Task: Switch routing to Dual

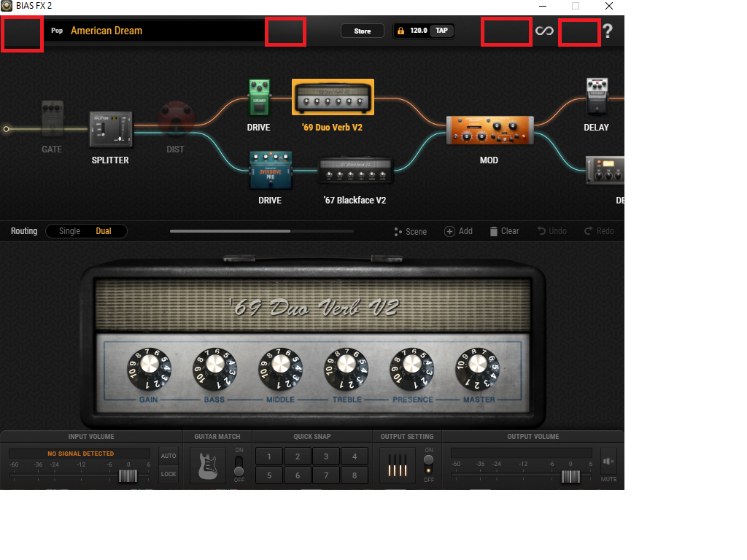Action: pyautogui.click(x=104, y=231)
